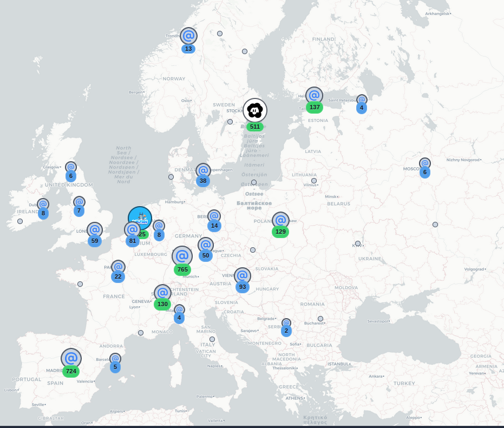Viewport: 504px width, 428px height.
Task: Click the green 511 count badge
Action: [254, 126]
